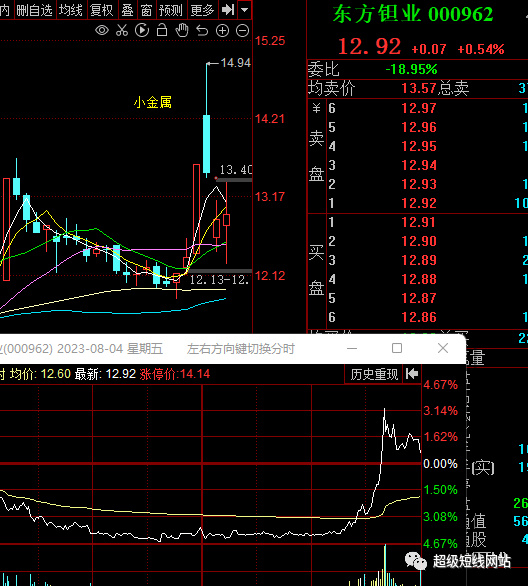Select the hand pan tool
Viewport: 528px width, 586px height.
182,30
